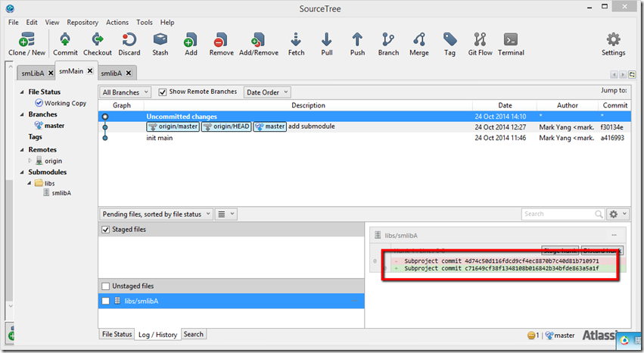Click the diff options gear icon
644x353 pixels.
(x=613, y=214)
